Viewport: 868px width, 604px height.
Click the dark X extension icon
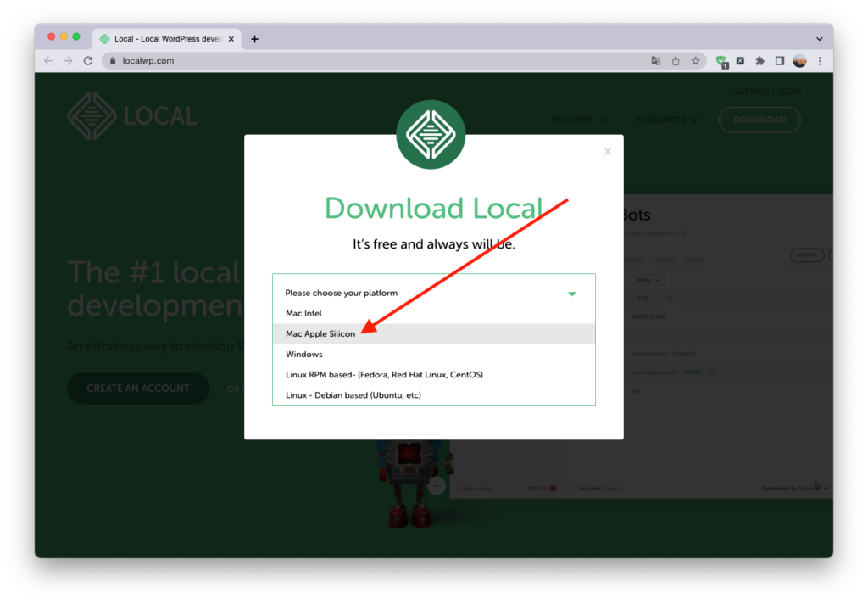[x=740, y=61]
